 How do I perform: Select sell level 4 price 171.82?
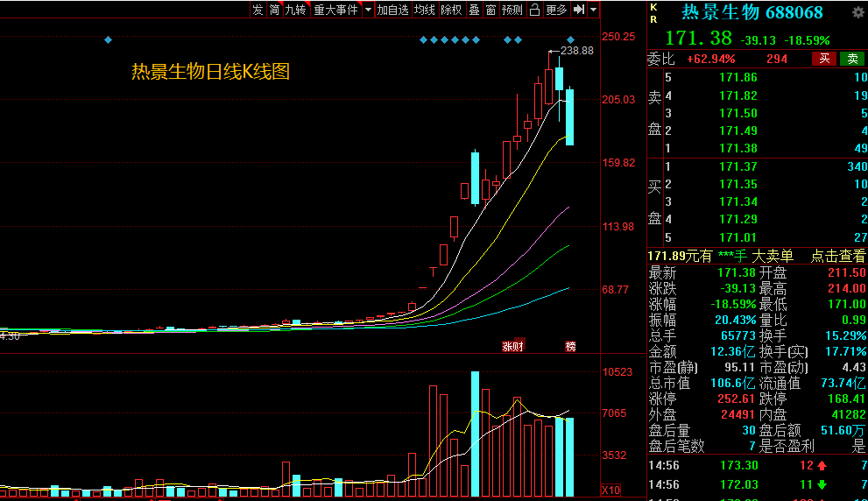(x=737, y=95)
